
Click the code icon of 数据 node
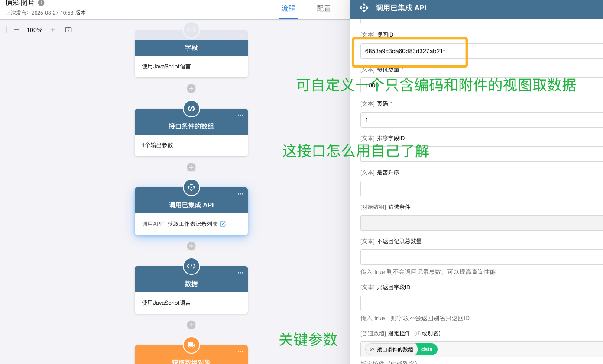click(191, 266)
